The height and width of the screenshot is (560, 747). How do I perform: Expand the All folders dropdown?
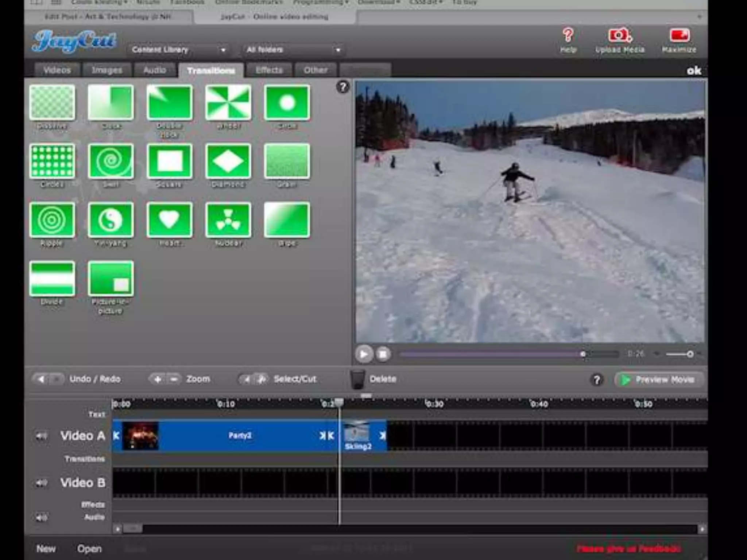coord(293,50)
